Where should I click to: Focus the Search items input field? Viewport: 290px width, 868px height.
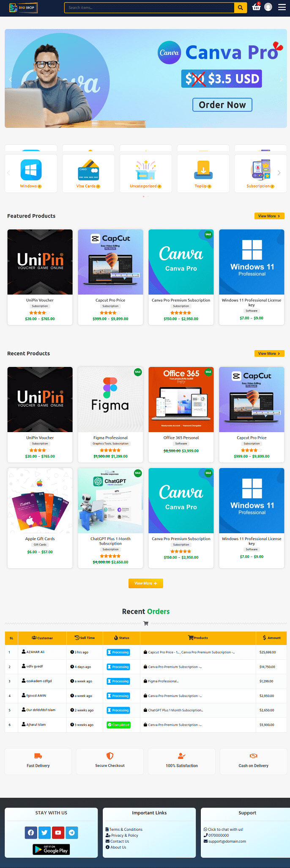(x=149, y=8)
